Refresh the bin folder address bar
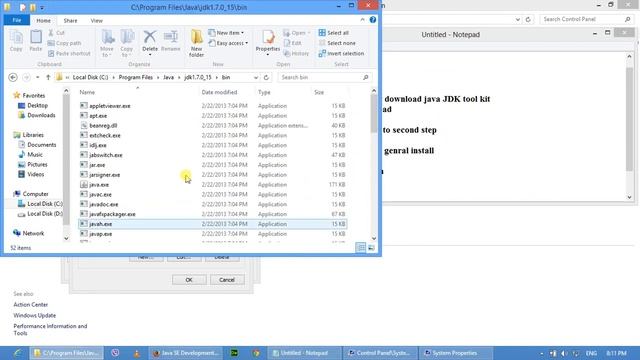Image resolution: width=640 pixels, height=360 pixels. coord(266,77)
